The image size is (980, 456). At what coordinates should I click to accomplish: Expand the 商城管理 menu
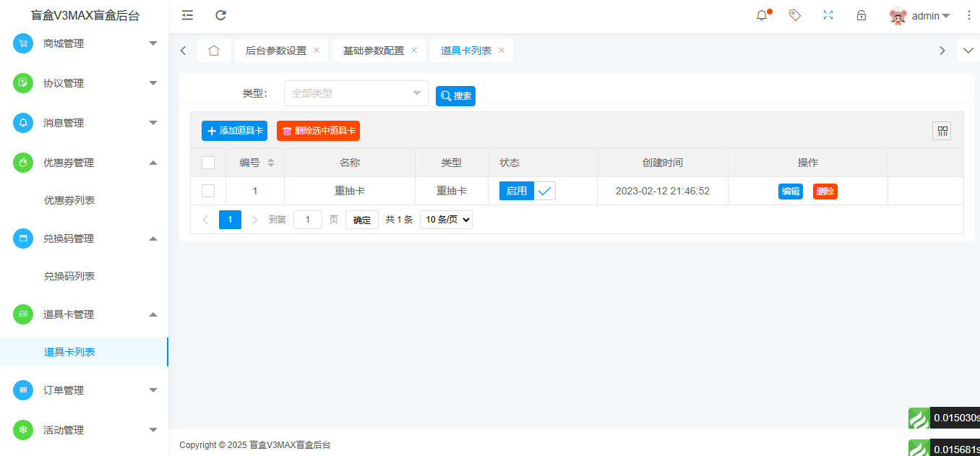[x=84, y=43]
